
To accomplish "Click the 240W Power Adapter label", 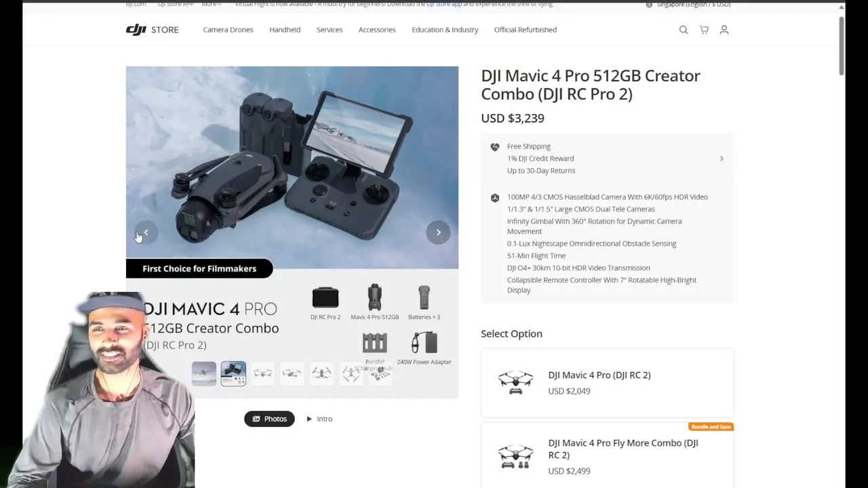I will pos(424,362).
